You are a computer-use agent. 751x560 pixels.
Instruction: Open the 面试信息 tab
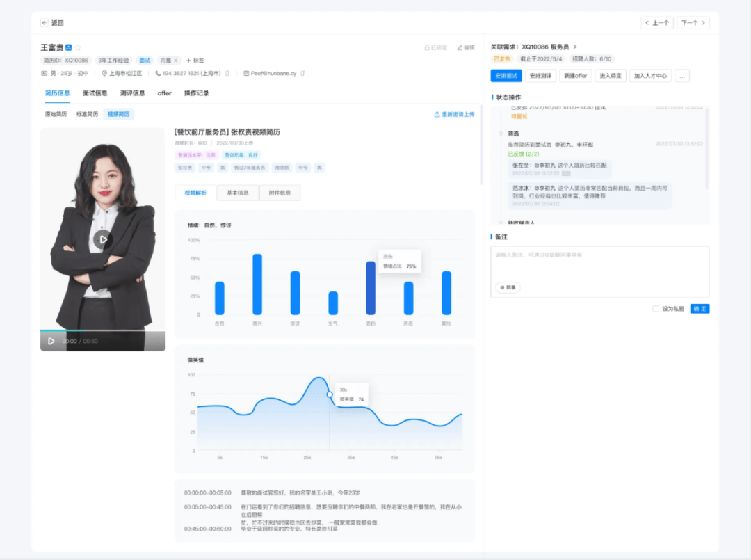pyautogui.click(x=95, y=93)
